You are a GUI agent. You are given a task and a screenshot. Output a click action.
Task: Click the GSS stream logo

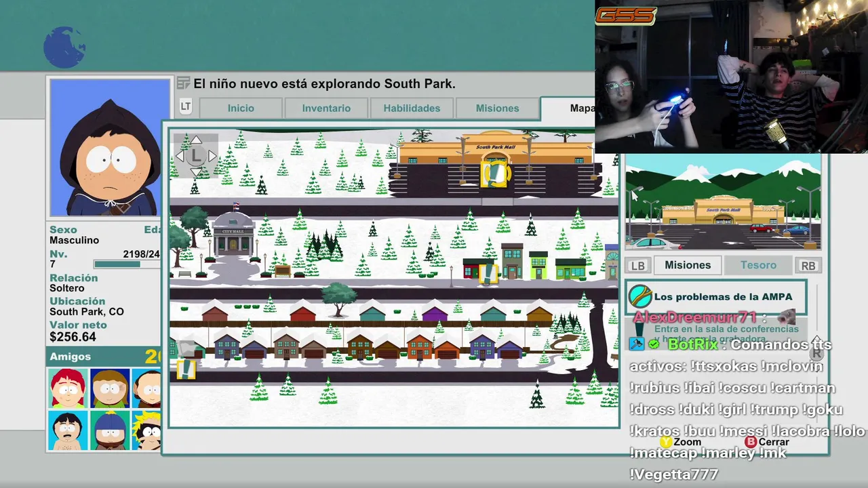point(626,16)
